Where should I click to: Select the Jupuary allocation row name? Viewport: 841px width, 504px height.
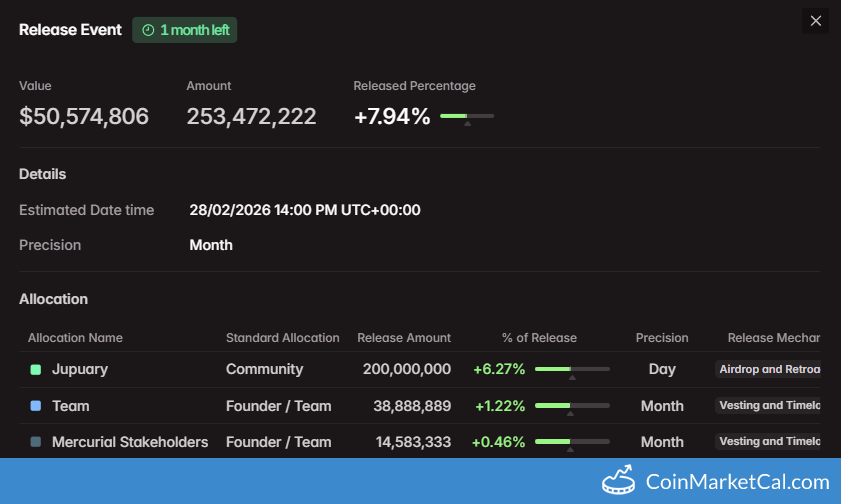(x=80, y=369)
